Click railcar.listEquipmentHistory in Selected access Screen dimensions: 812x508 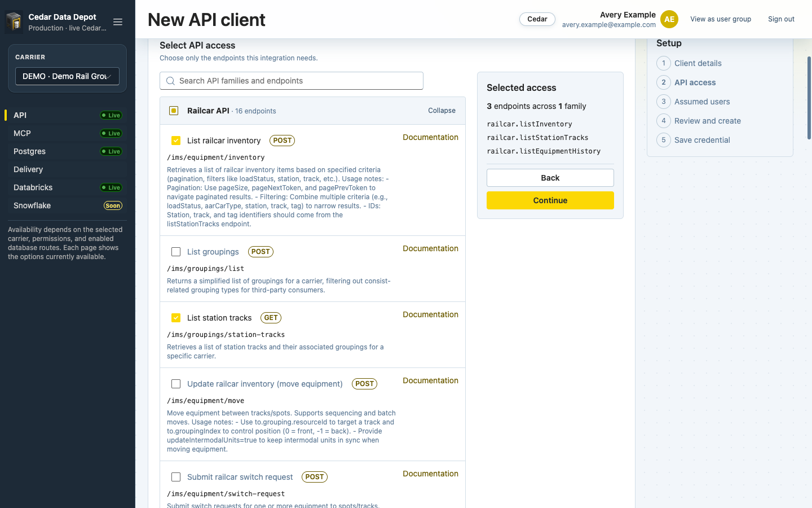click(x=544, y=151)
